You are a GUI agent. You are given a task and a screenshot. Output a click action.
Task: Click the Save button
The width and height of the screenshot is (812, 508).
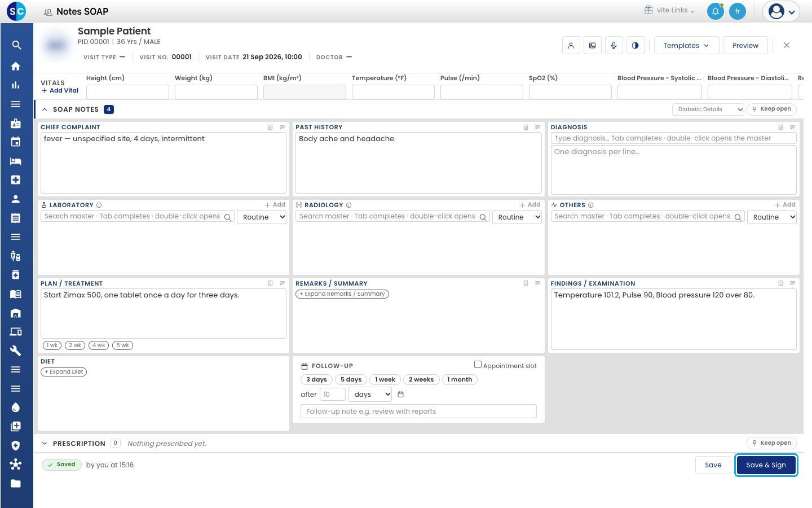713,465
